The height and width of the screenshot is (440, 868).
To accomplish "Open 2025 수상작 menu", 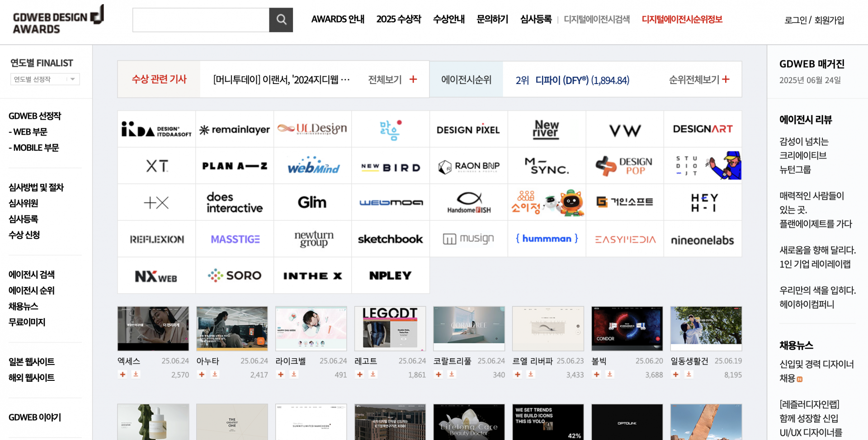I will 398,19.
